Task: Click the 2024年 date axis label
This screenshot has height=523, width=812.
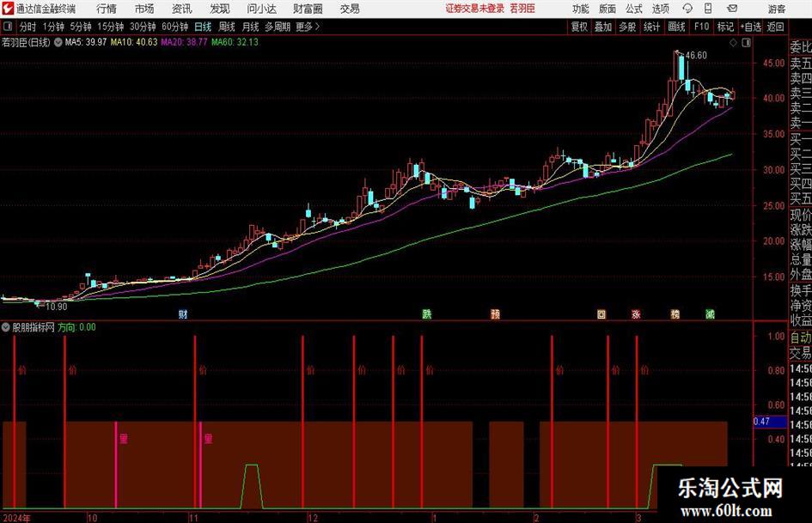Action: tap(16, 518)
